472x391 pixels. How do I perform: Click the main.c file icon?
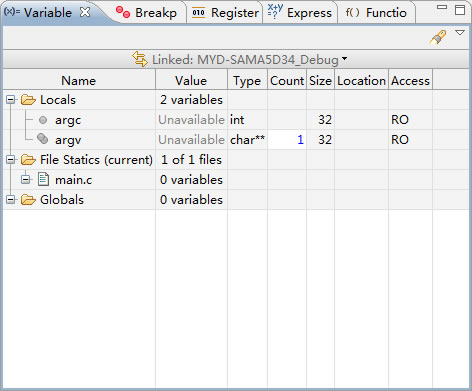coord(43,179)
